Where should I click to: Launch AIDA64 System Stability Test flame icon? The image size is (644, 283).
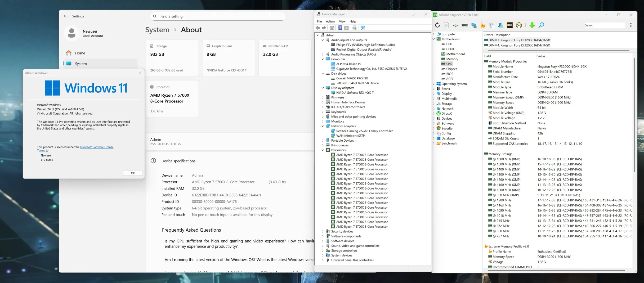pyautogui.click(x=483, y=25)
